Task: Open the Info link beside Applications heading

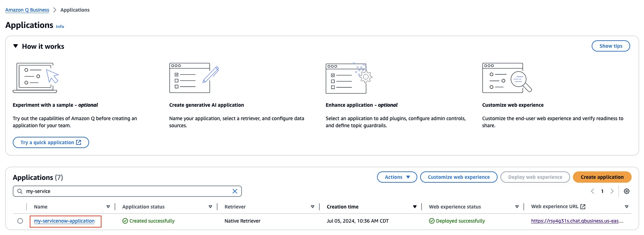Action: tap(60, 27)
